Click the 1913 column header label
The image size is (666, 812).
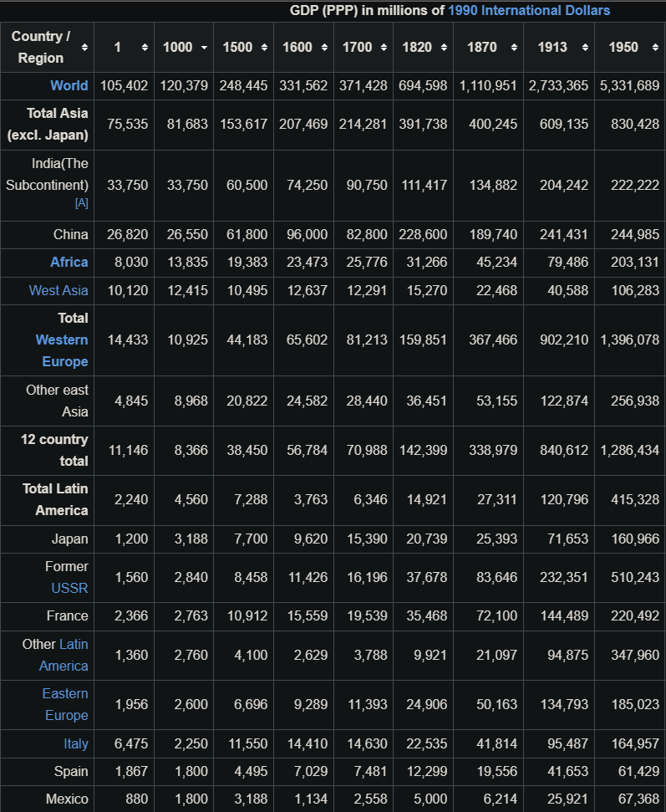[x=552, y=47]
